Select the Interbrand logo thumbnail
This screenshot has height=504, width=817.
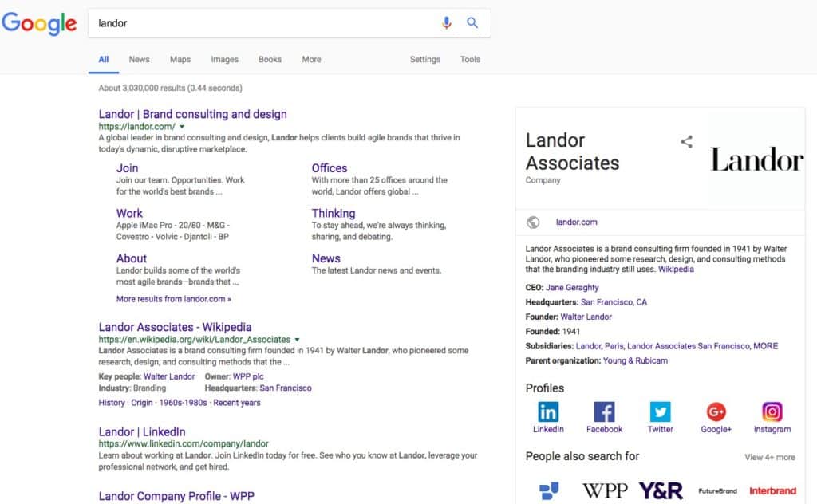coord(772,491)
